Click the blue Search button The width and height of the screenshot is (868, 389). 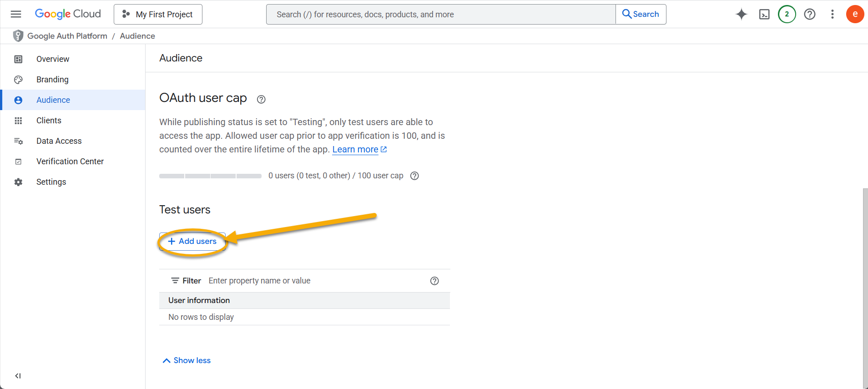click(x=641, y=14)
